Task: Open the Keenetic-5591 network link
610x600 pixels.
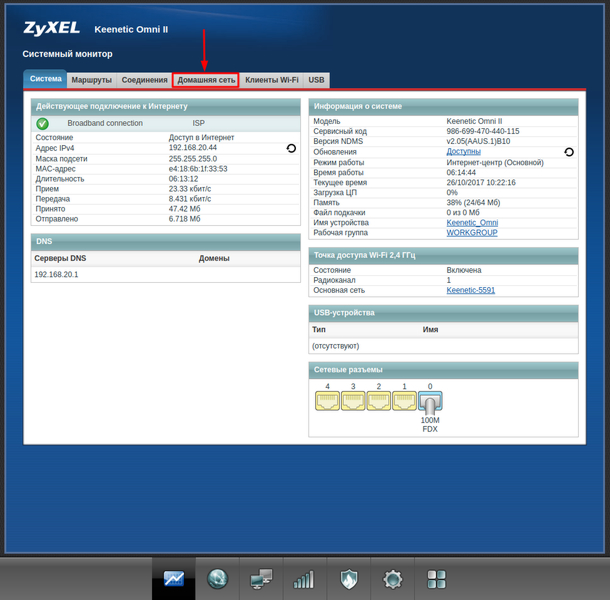Action: 470,290
